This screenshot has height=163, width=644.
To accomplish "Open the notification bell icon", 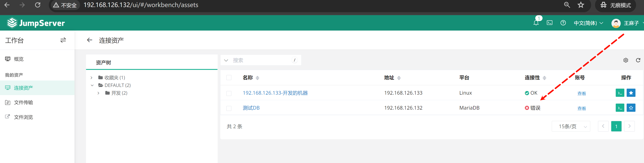I will (x=536, y=23).
